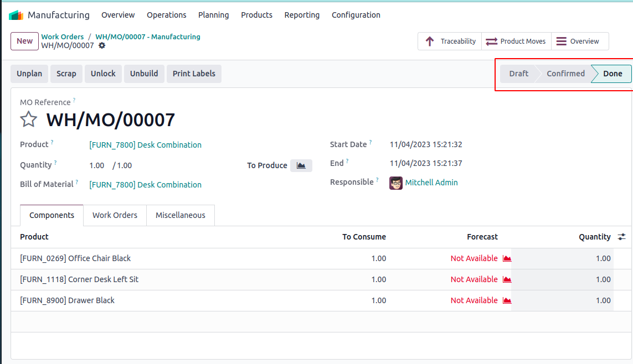Click the Product Moves arrows icon
633x364 pixels.
(x=491, y=41)
